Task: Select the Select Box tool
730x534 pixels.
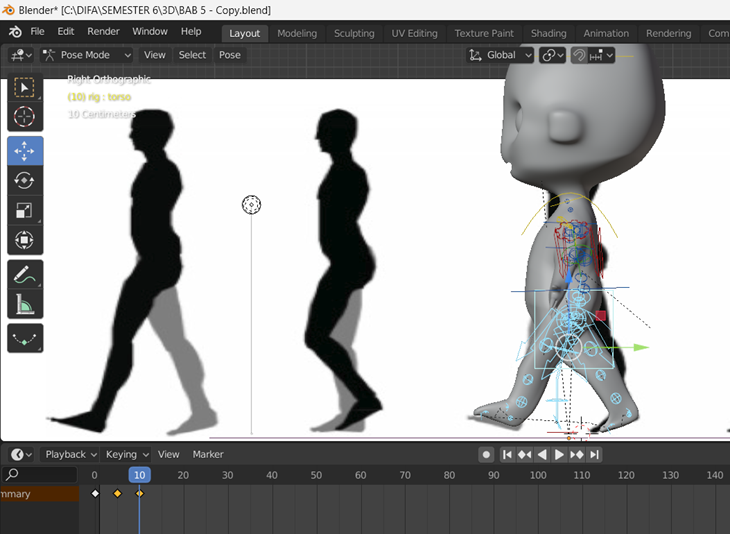Action: (25, 88)
